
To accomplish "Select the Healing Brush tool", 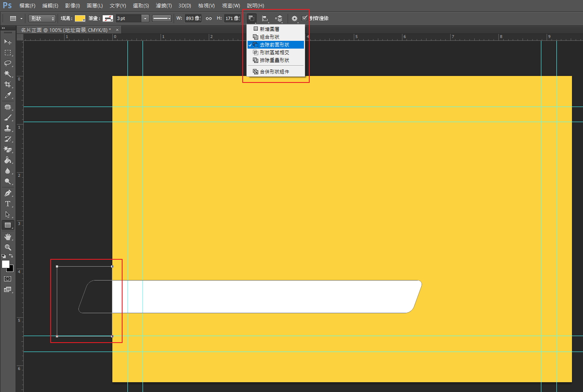I will click(8, 107).
